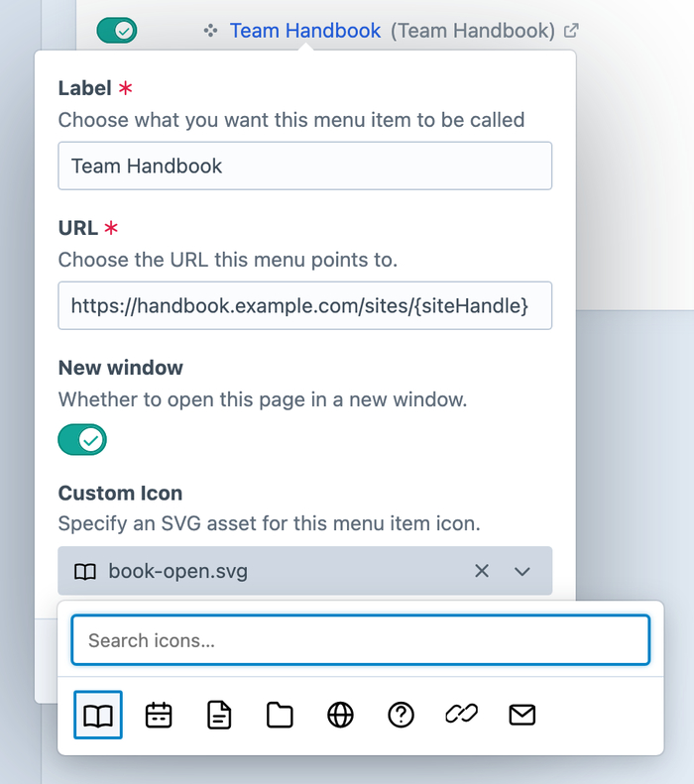Click the 'Specify an SVG asset' instruction text
694x784 pixels.
coord(269,523)
